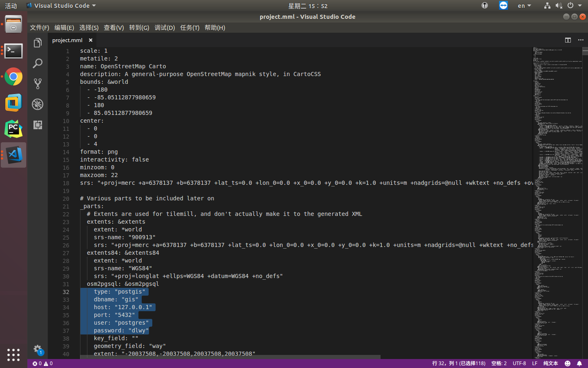The image size is (588, 368).
Task: Open the feedback smiley in status bar
Action: pyautogui.click(x=568, y=364)
